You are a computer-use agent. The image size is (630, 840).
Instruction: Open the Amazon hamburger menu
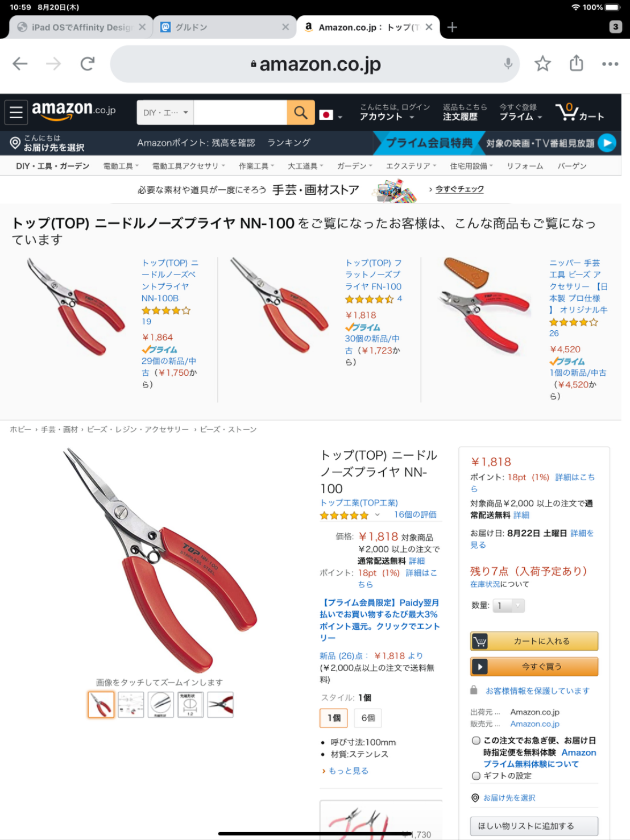pos(16,112)
